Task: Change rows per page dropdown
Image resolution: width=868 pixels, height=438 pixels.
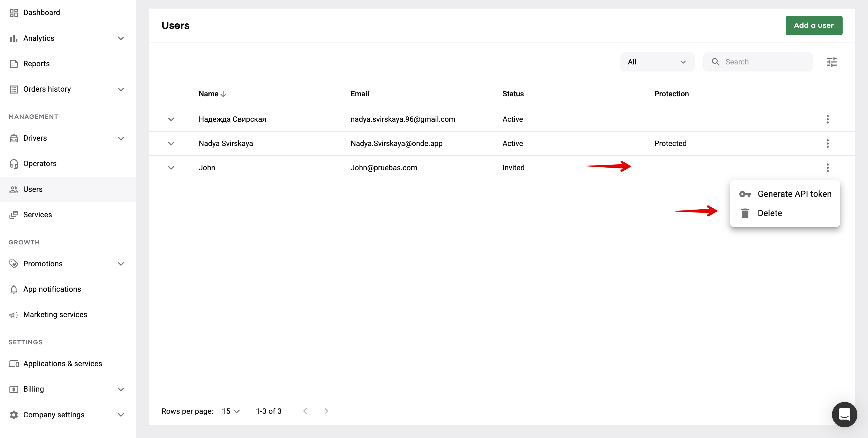Action: point(231,411)
